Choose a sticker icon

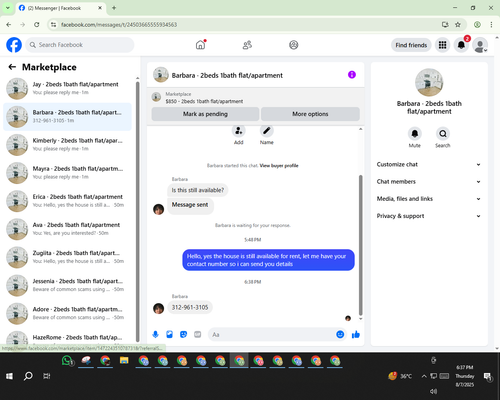point(183,334)
